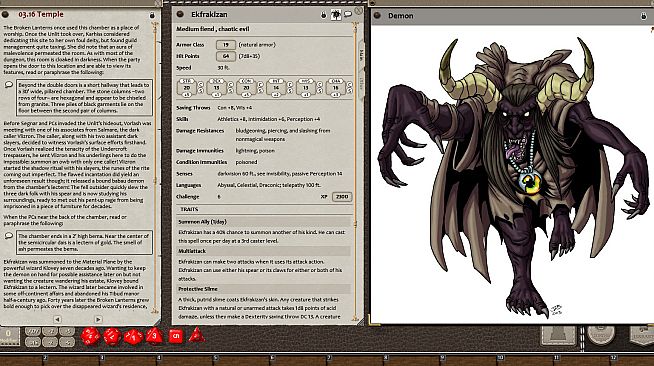The height and width of the screenshot is (366, 654).
Task: Click the XP value 2900
Action: click(x=342, y=197)
